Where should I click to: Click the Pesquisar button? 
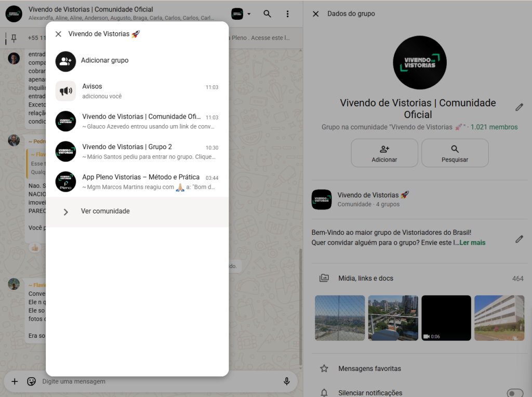455,153
